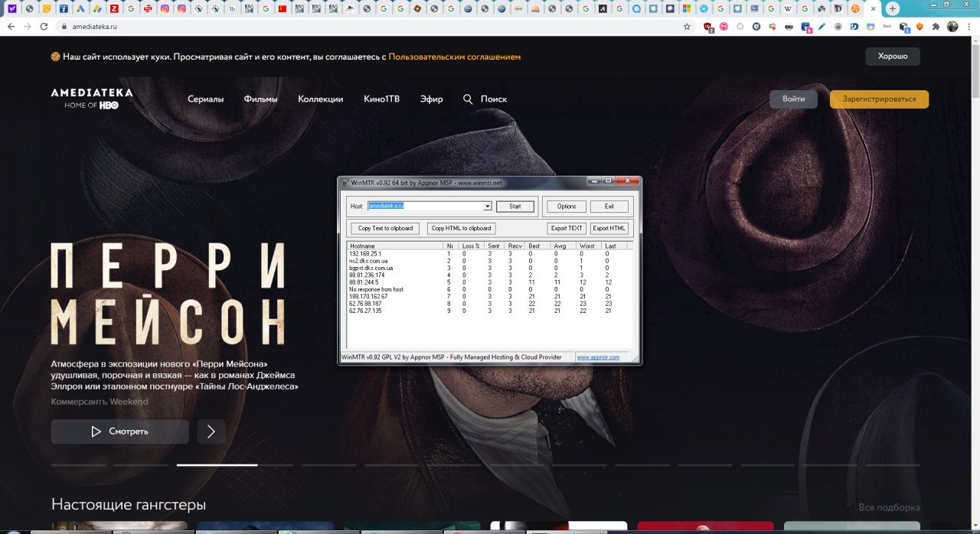Open the Вся подборка link
This screenshot has width=980, height=534.
[x=889, y=507]
